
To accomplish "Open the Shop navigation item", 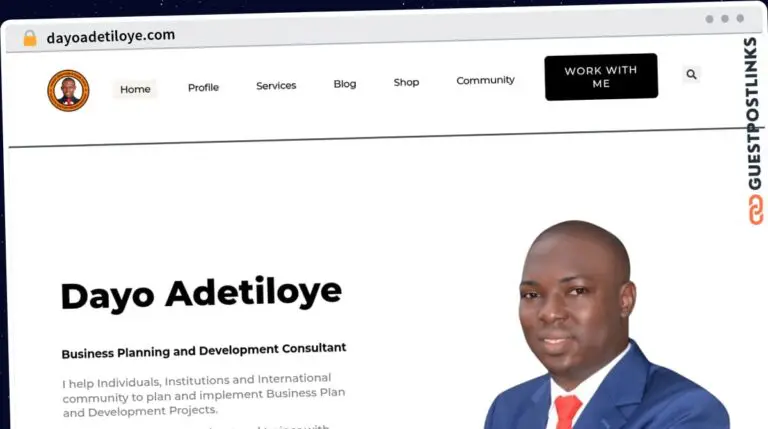I will (407, 82).
